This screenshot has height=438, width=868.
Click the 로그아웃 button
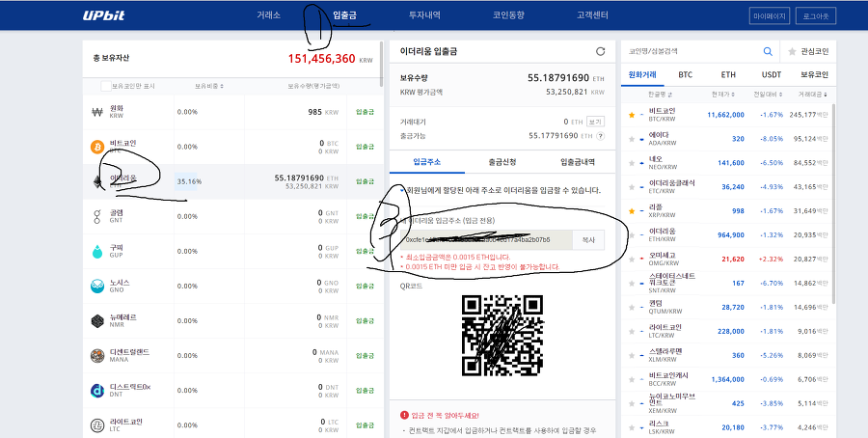coord(815,16)
